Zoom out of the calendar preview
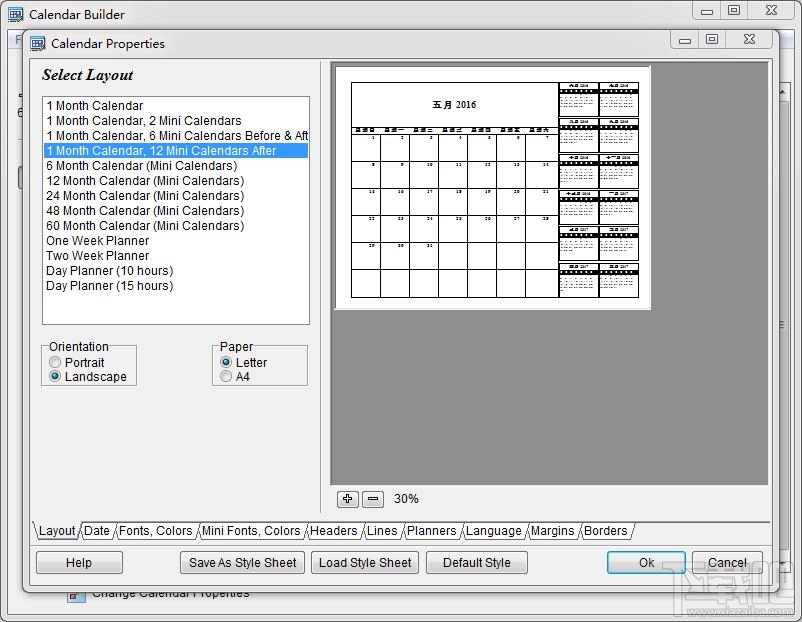 pyautogui.click(x=373, y=498)
